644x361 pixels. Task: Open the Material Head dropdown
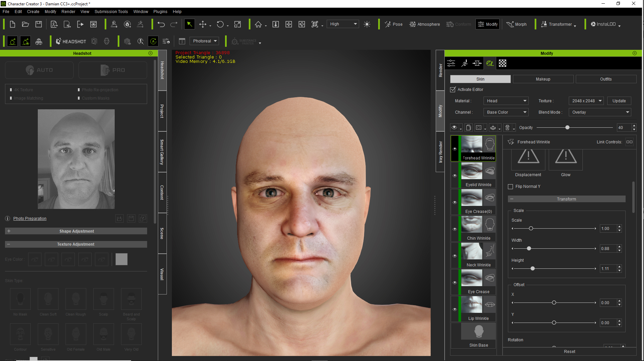(x=506, y=101)
